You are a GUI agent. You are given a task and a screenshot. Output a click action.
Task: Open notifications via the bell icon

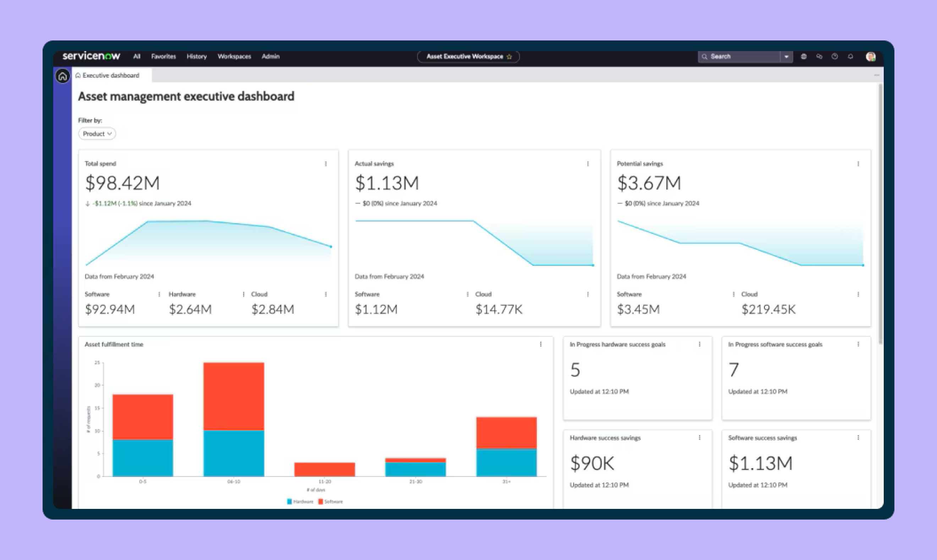click(851, 57)
